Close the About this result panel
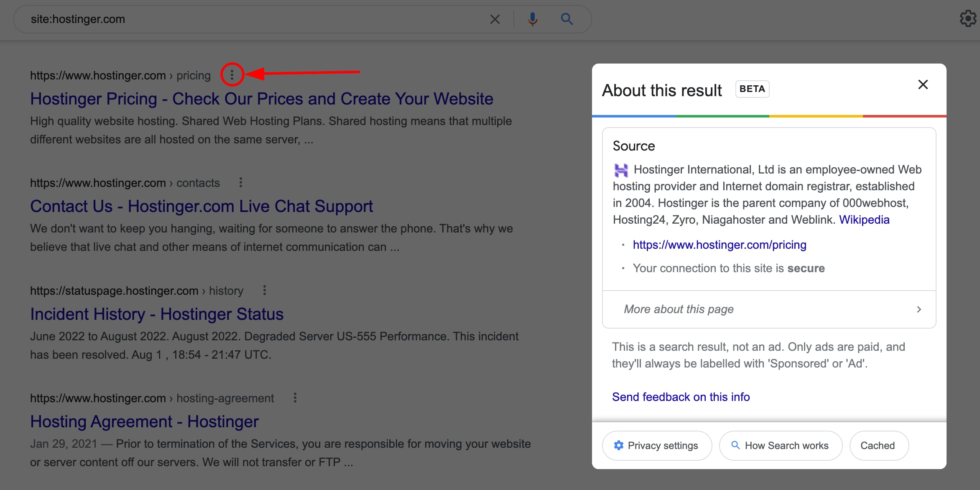Screen dimensions: 980x490 (923, 85)
